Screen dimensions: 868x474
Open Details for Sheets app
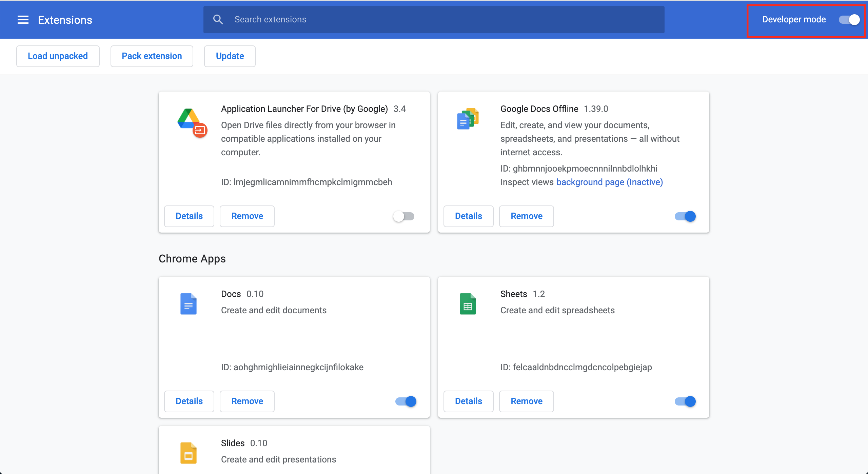click(469, 401)
